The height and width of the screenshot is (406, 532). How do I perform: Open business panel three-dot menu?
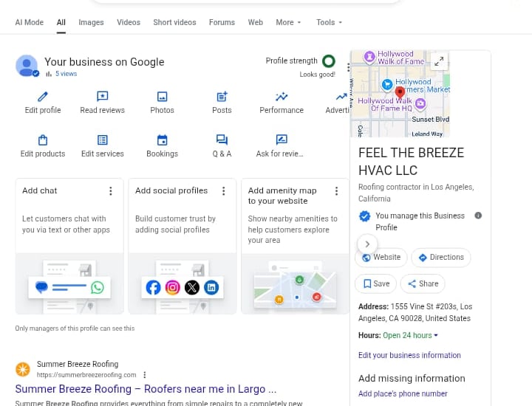click(x=348, y=67)
